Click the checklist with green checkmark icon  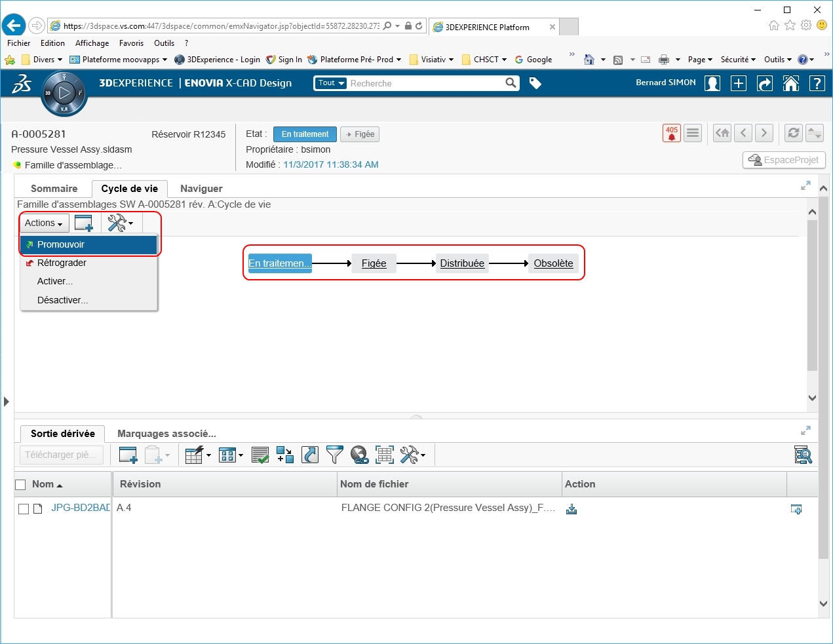click(x=260, y=455)
